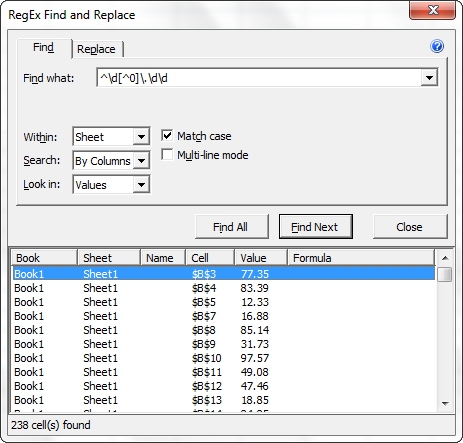The height and width of the screenshot is (443, 463).
Task: Click the results list scroll up arrow
Action: point(445,258)
